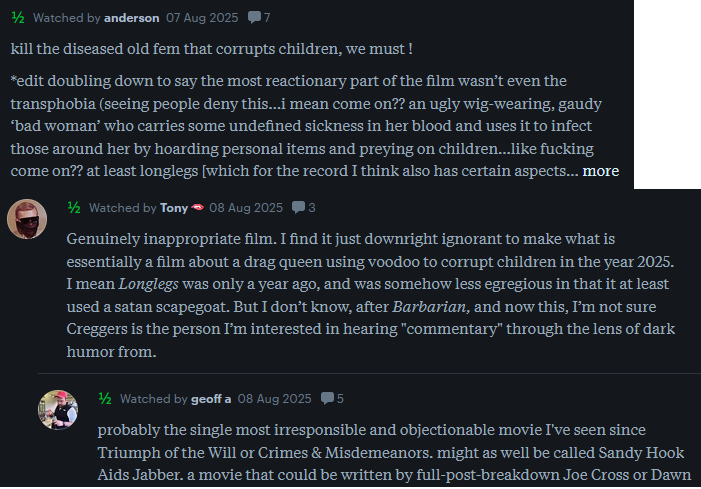Viewport: 701px width, 489px height.
Task: Click the 08 Aug 2025 date on Tony's review
Action: click(246, 208)
